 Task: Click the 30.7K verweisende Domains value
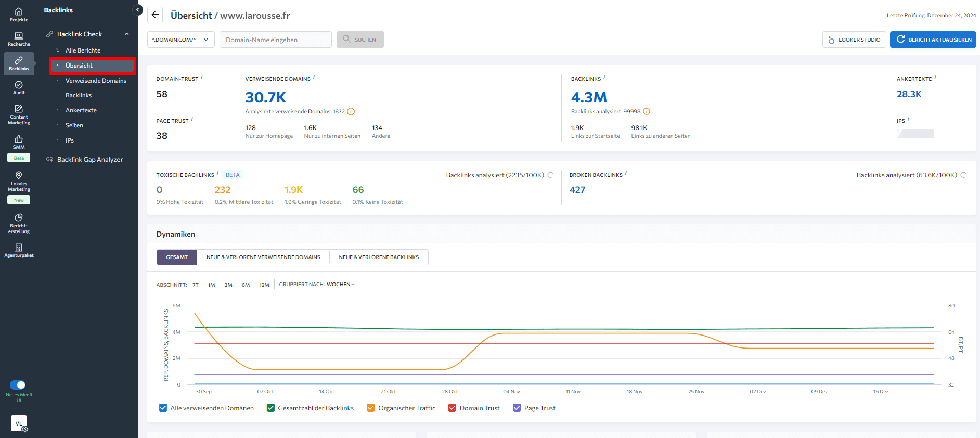(266, 97)
